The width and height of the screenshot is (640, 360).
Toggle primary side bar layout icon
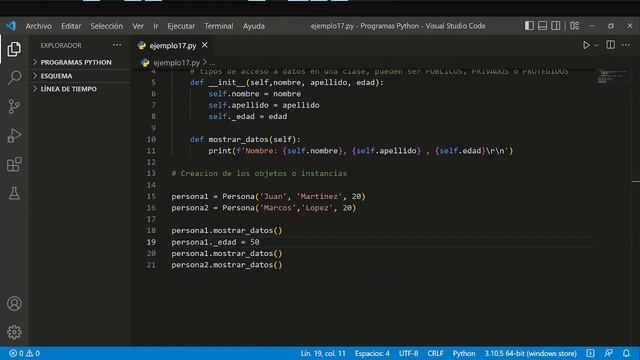pos(529,26)
